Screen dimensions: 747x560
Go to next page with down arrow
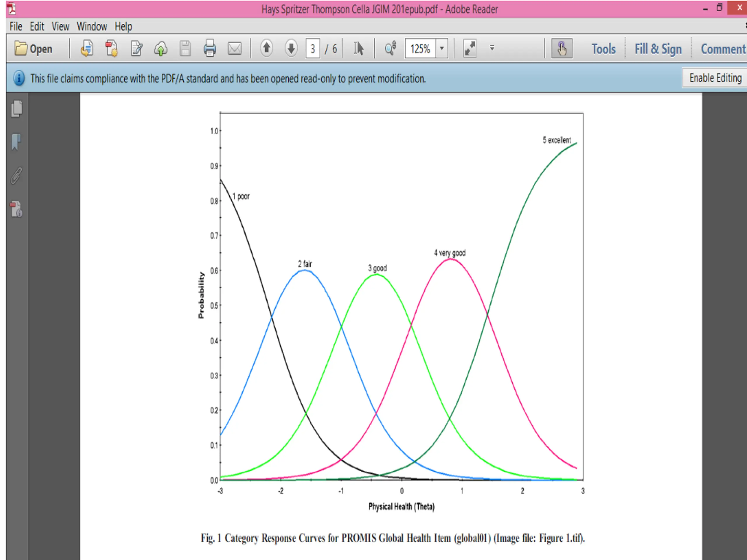(x=291, y=48)
